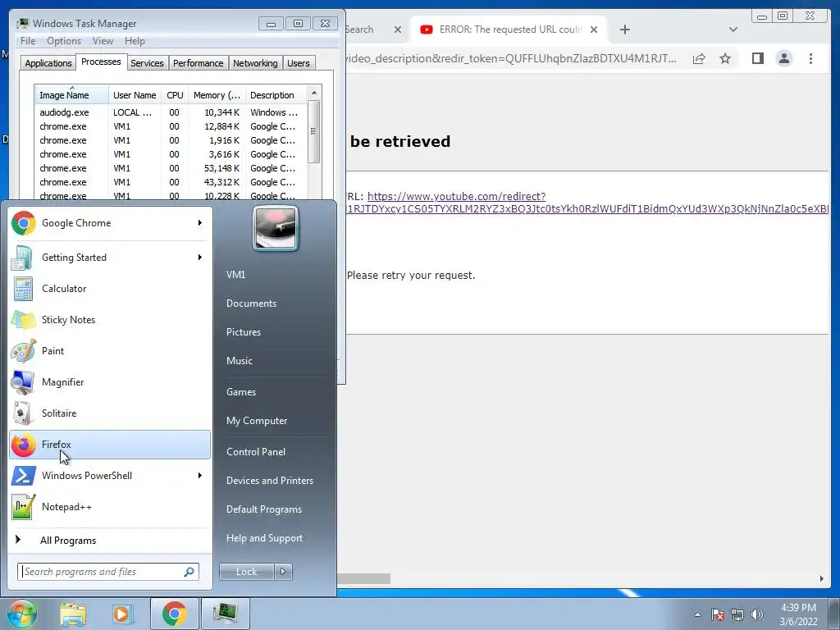The image size is (840, 630).
Task: Bookmark this page with star icon
Action: [x=725, y=58]
